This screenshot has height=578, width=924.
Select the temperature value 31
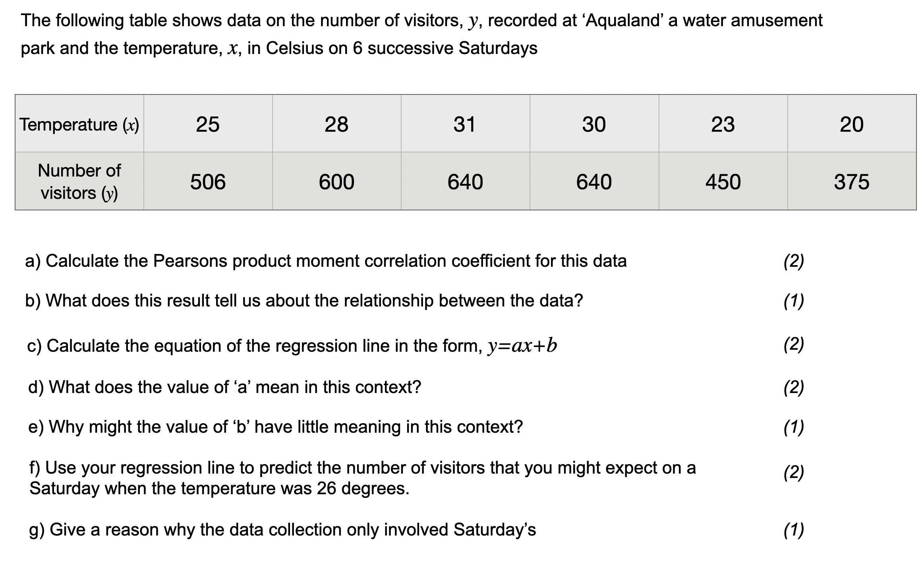(x=465, y=125)
